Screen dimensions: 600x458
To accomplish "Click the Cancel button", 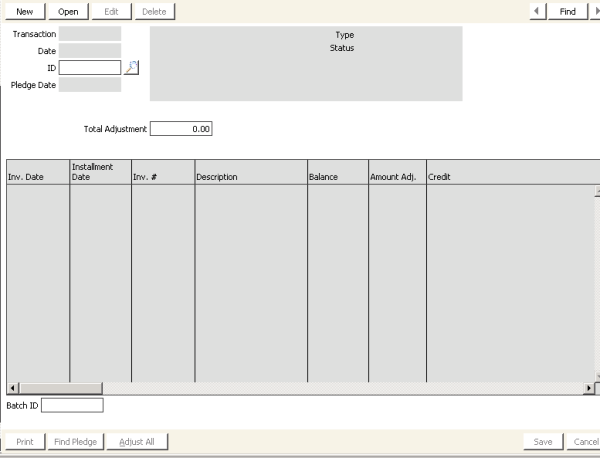I will click(x=583, y=442).
